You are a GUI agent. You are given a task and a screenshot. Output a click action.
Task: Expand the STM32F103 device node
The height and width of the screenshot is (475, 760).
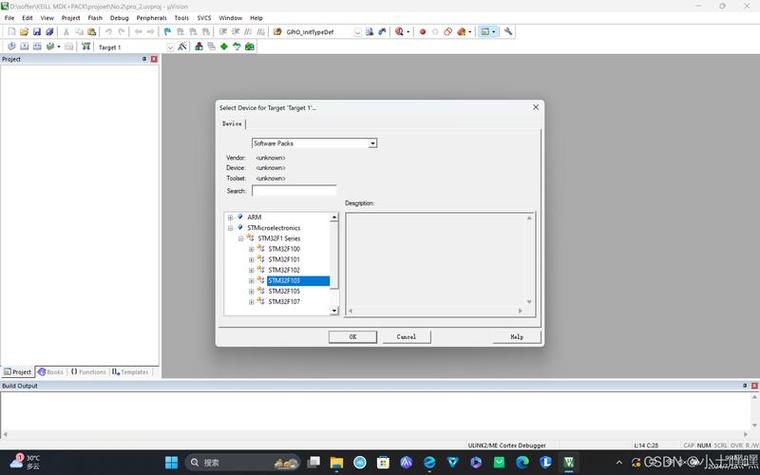click(251, 281)
